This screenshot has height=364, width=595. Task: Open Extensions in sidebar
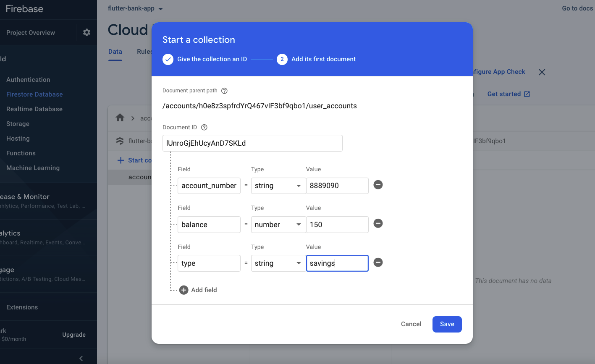tap(22, 307)
